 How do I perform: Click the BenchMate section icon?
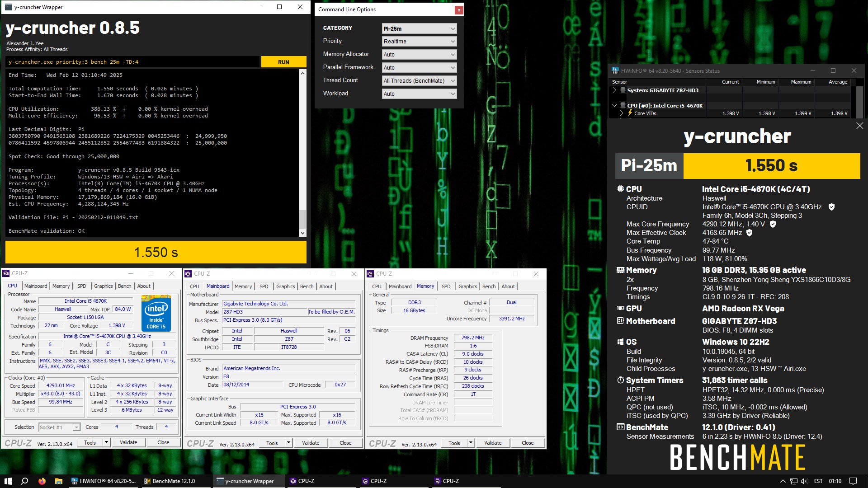coord(620,427)
